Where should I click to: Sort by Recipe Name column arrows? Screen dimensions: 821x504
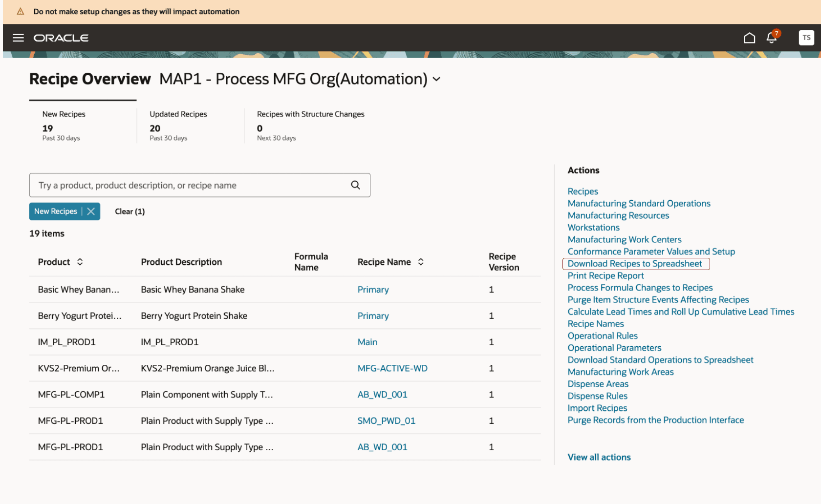(421, 262)
